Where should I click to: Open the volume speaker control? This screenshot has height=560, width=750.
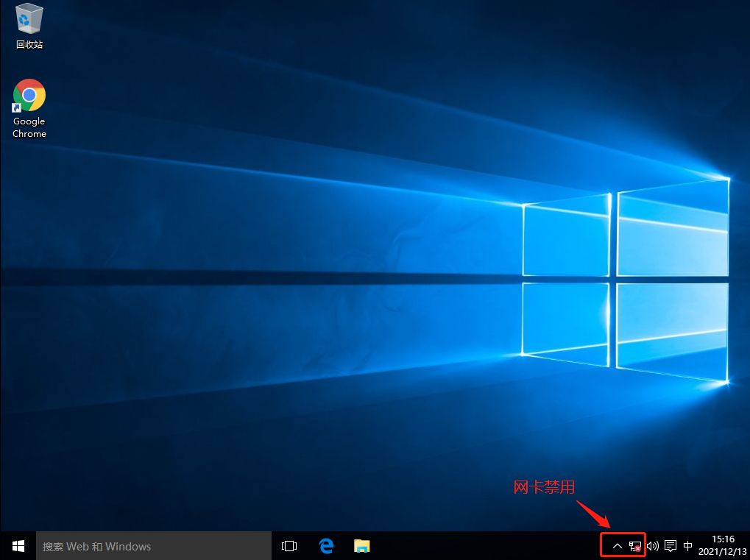pyautogui.click(x=652, y=546)
